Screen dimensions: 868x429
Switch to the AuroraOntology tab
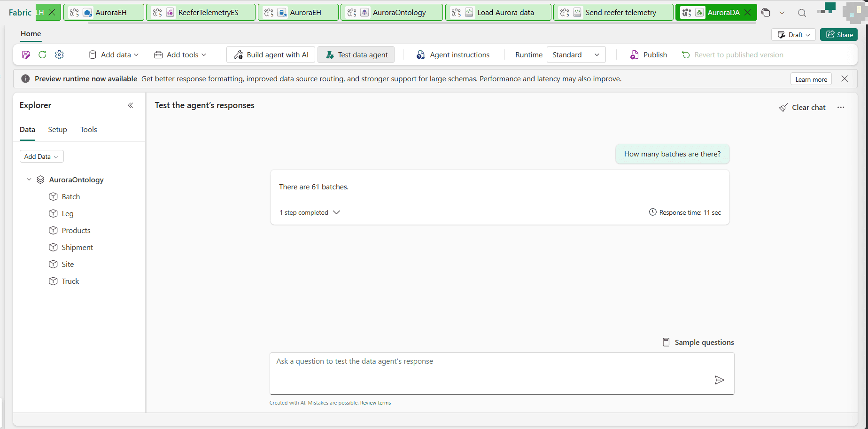pos(392,12)
